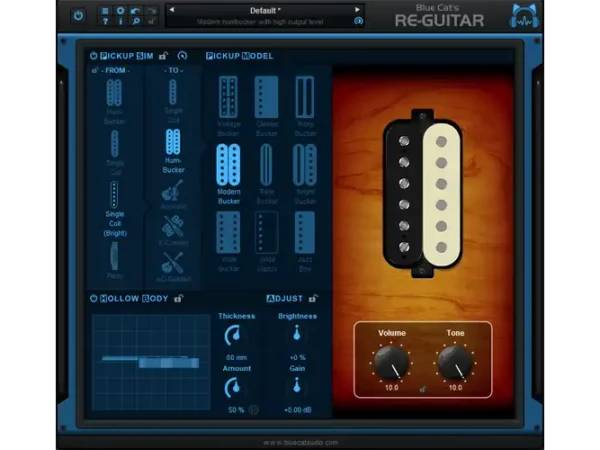
Task: Select Acoustic target in TO column
Action: tap(173, 194)
